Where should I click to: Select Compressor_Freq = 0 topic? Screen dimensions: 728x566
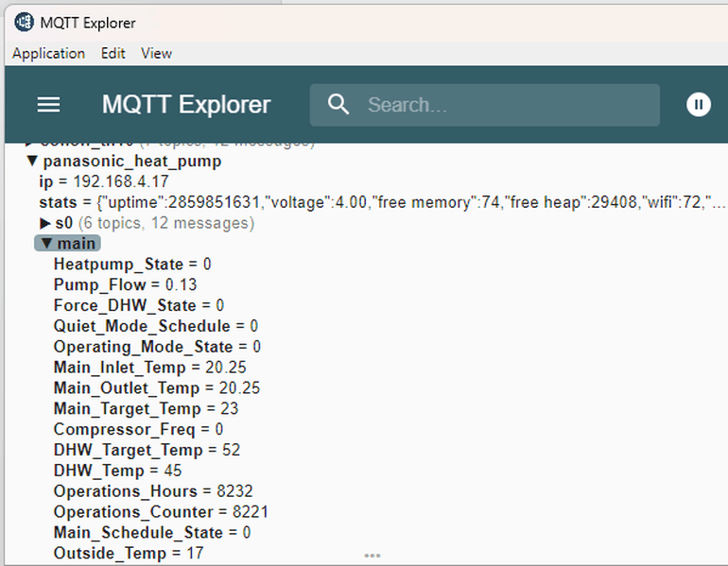138,429
